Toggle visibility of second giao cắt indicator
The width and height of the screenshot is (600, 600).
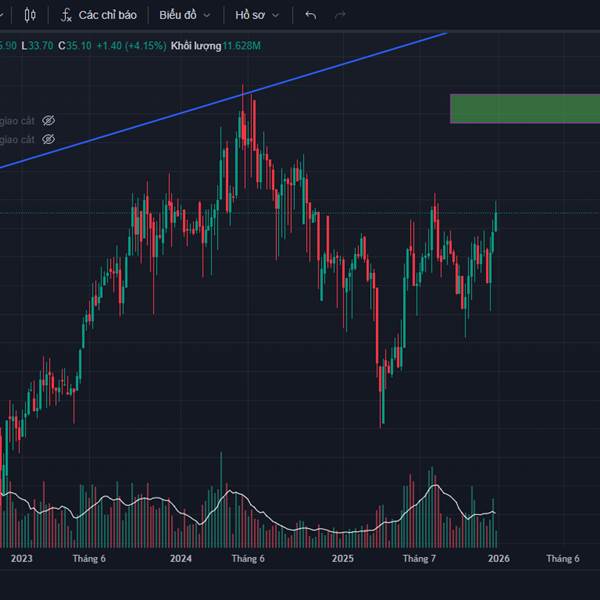pyautogui.click(x=48, y=139)
